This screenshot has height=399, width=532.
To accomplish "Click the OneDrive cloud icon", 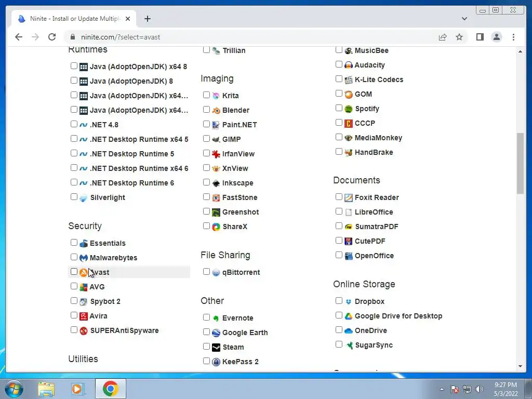I will (349, 331).
